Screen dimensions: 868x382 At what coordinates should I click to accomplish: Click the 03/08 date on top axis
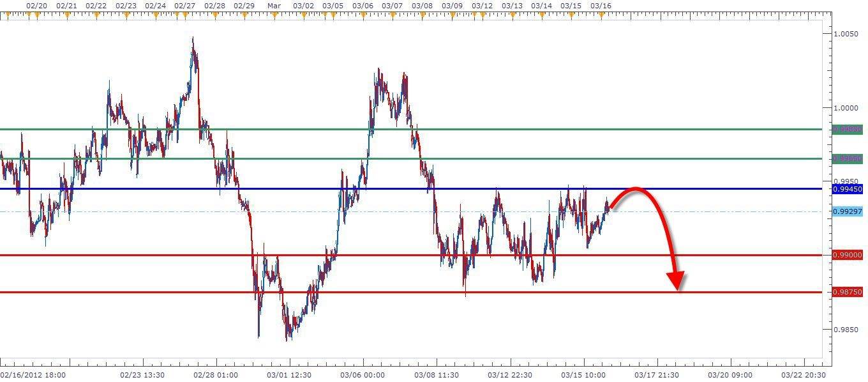click(x=422, y=5)
